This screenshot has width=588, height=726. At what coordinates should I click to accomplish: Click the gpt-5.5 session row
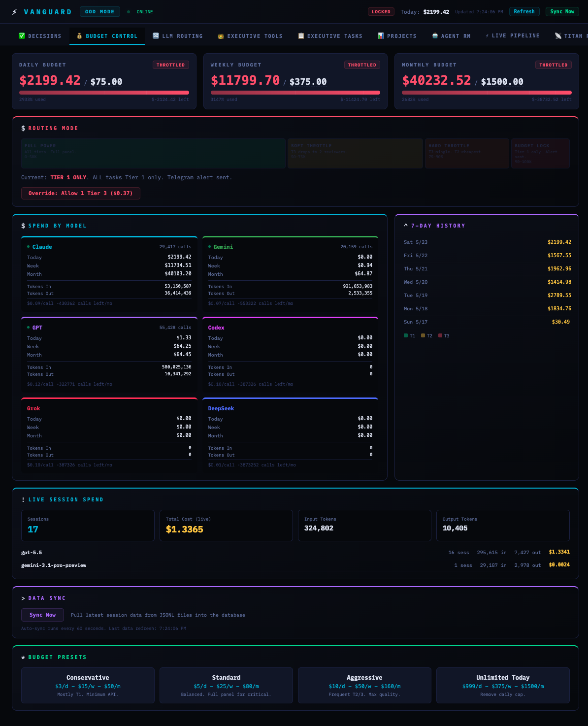coord(295,552)
